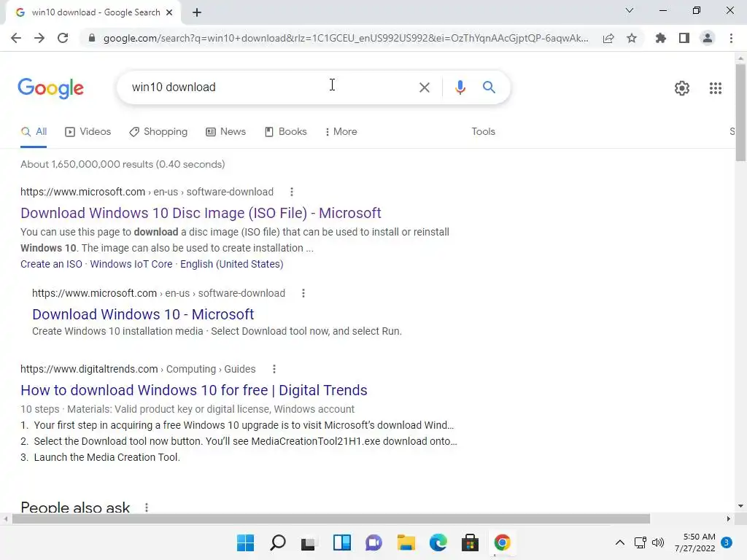The width and height of the screenshot is (747, 560).
Task: Open options menu for Digital Trends result
Action: tap(274, 369)
